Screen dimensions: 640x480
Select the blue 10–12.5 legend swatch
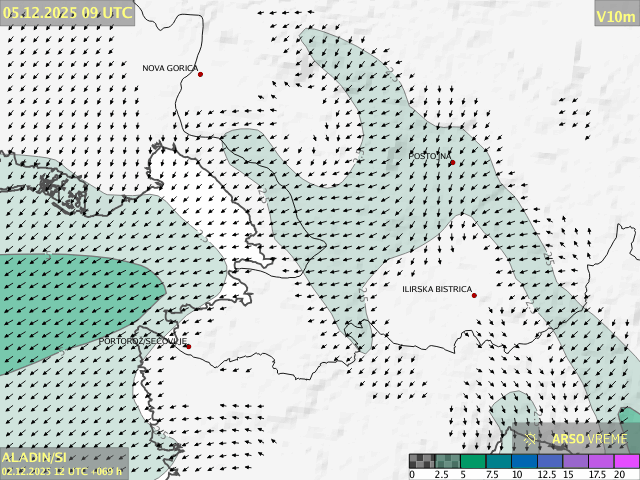[524, 461]
